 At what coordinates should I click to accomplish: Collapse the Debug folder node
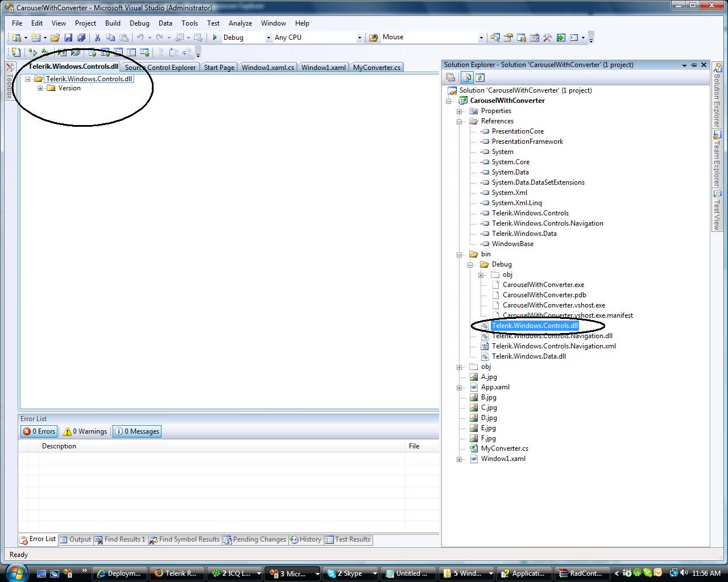click(x=470, y=264)
